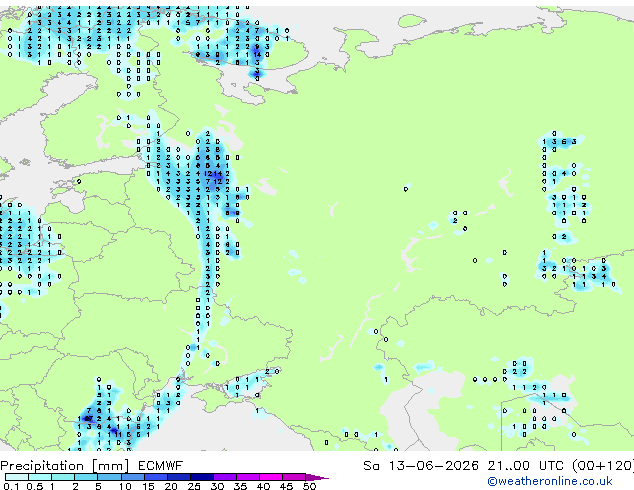Click the 25–30 mm dark navy swatch
634x490 pixels.
202,477
